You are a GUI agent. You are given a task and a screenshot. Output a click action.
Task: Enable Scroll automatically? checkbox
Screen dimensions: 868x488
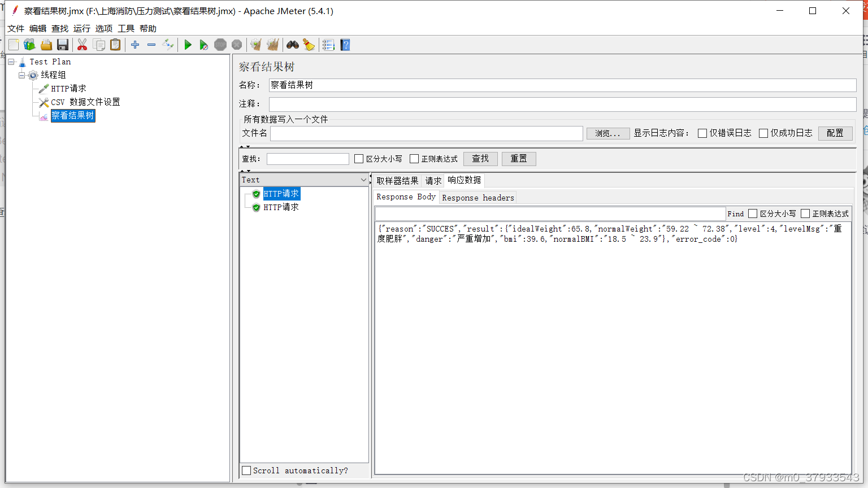246,470
